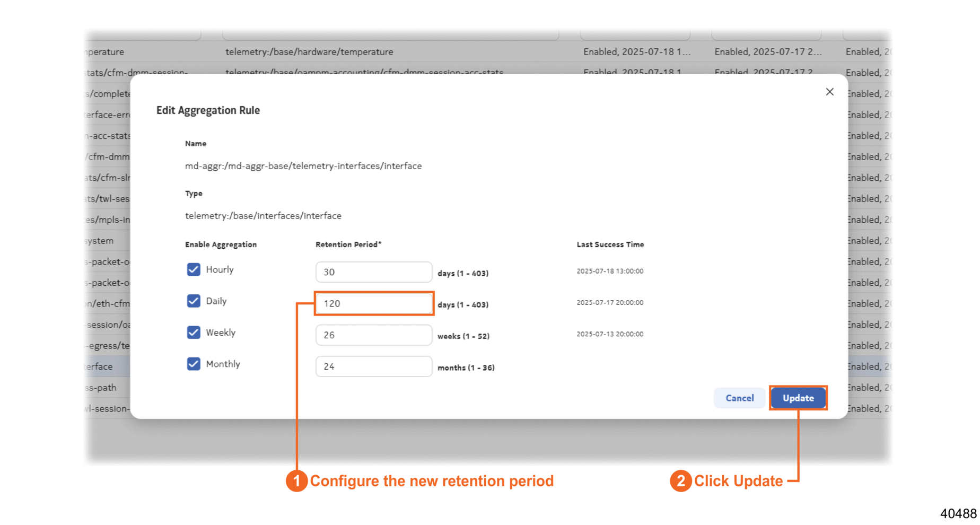
Task: Disable Daily aggregation checkbox
Action: click(194, 301)
